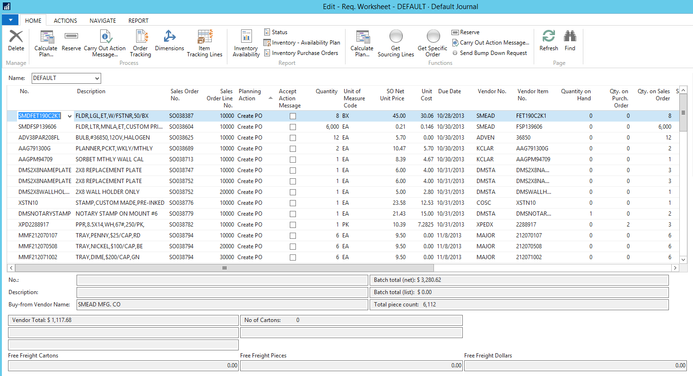Click the horizontal scrollbar left arrow
This screenshot has width=693, height=376.
point(11,268)
